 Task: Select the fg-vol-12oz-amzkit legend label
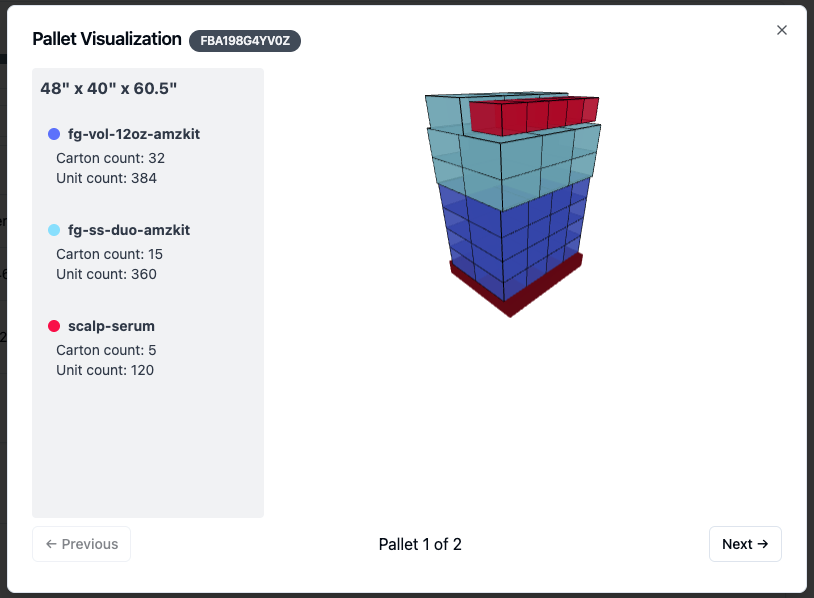134,134
